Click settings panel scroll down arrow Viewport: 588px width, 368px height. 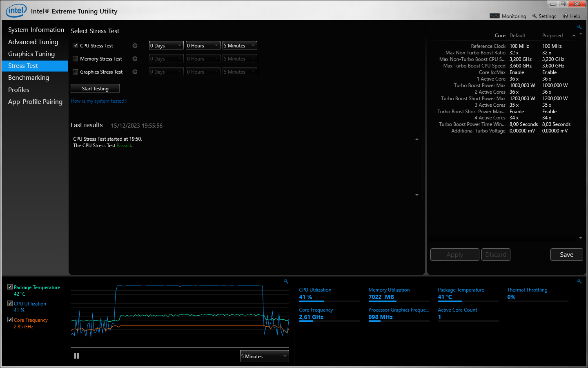tap(581, 238)
